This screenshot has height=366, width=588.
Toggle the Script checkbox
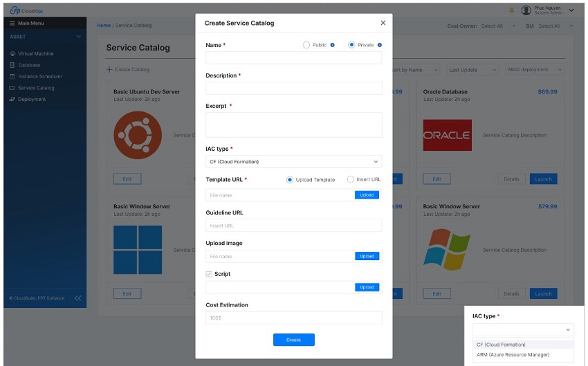[209, 274]
